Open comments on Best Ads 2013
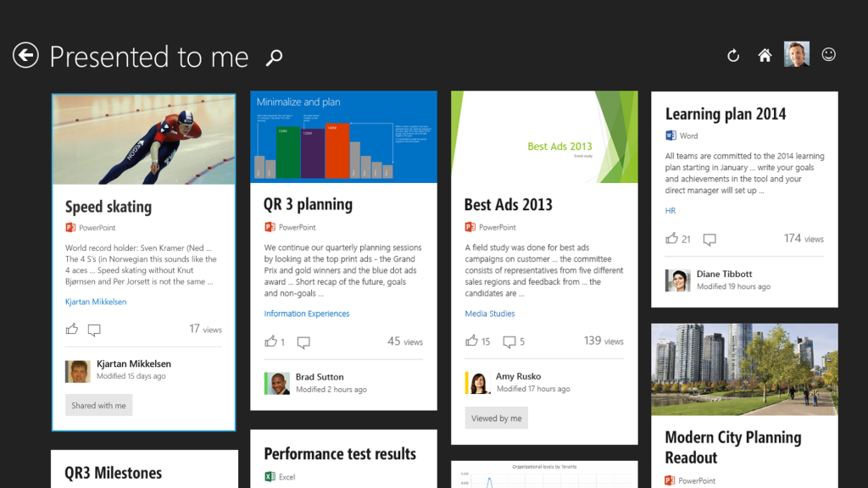 click(x=509, y=341)
